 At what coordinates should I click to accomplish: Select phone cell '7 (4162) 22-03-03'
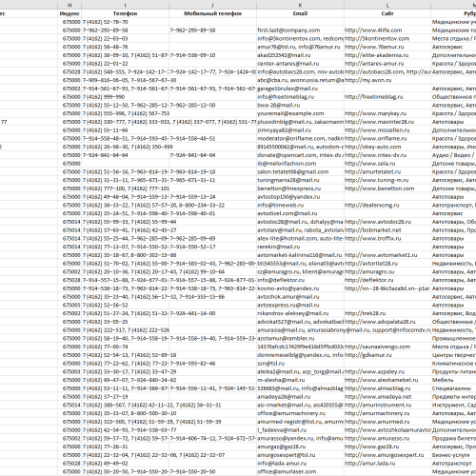click(x=125, y=38)
